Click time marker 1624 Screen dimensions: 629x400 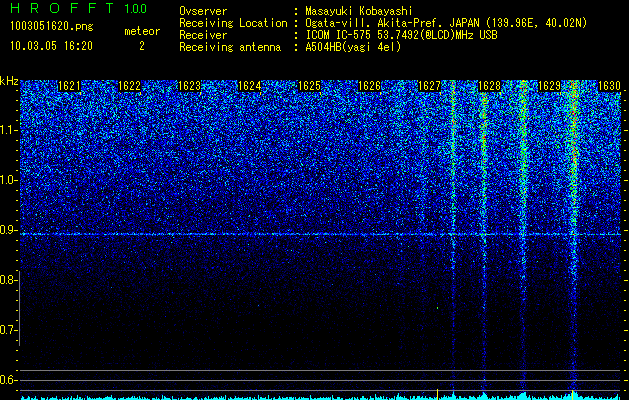click(250, 86)
